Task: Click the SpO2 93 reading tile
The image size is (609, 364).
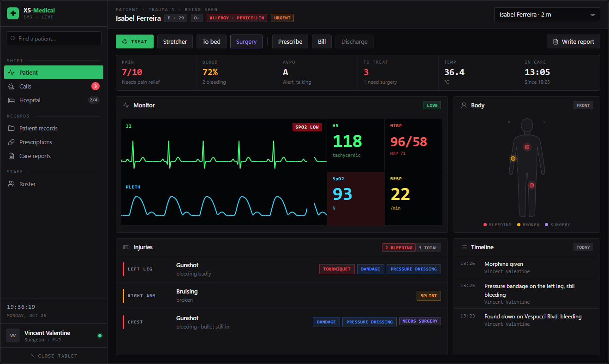Action: (x=356, y=199)
